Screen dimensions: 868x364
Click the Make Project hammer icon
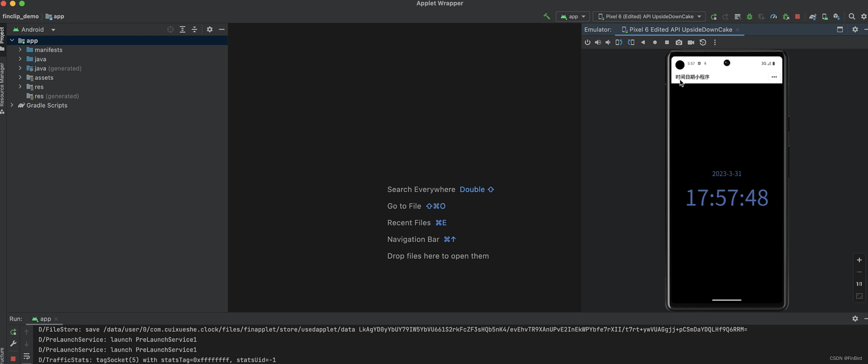[x=547, y=16]
